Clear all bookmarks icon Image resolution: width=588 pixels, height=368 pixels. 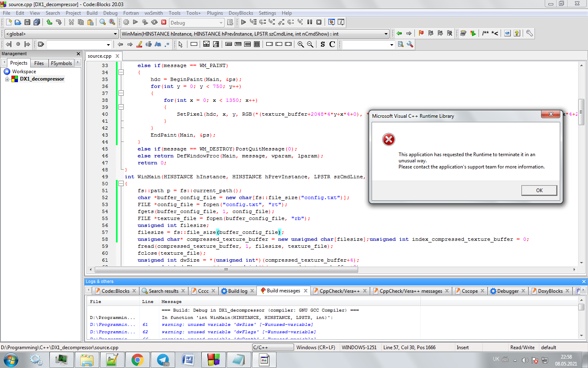450,33
